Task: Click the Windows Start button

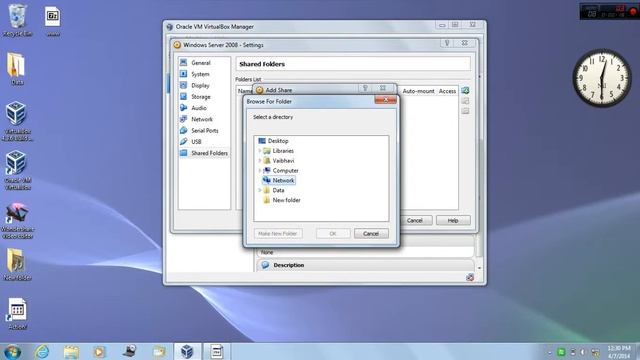Action: point(12,351)
